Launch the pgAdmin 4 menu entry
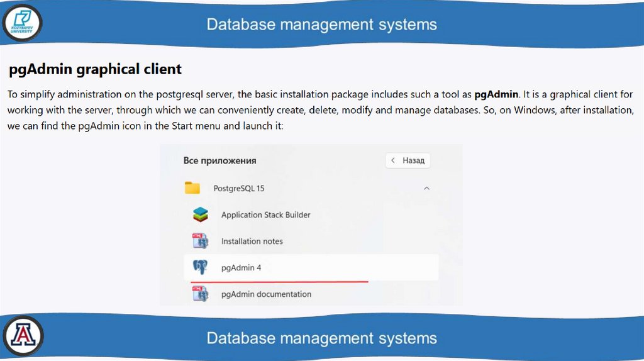The height and width of the screenshot is (361, 644). point(241,267)
